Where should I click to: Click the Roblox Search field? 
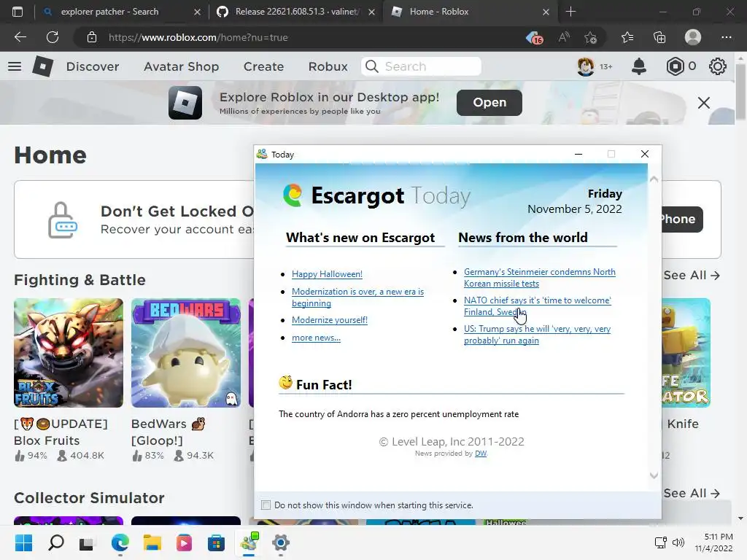coord(421,66)
